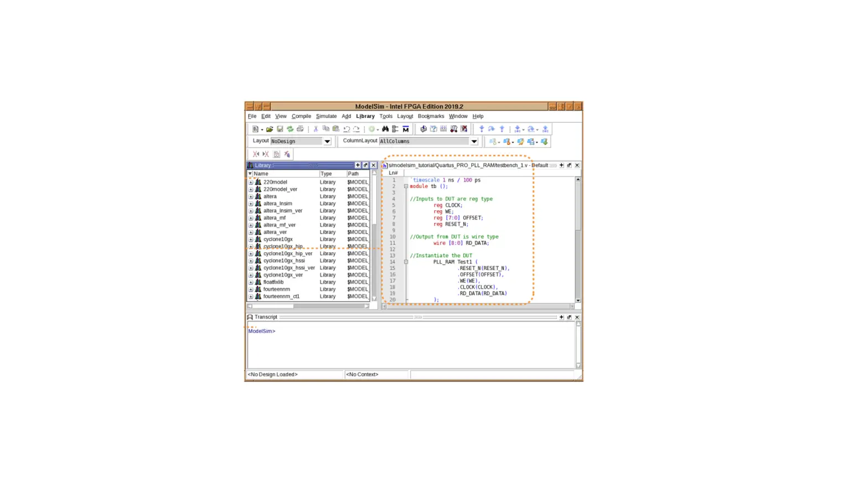Click the Library pane horizontal scrollbar
The height and width of the screenshot is (478, 868).
(308, 306)
